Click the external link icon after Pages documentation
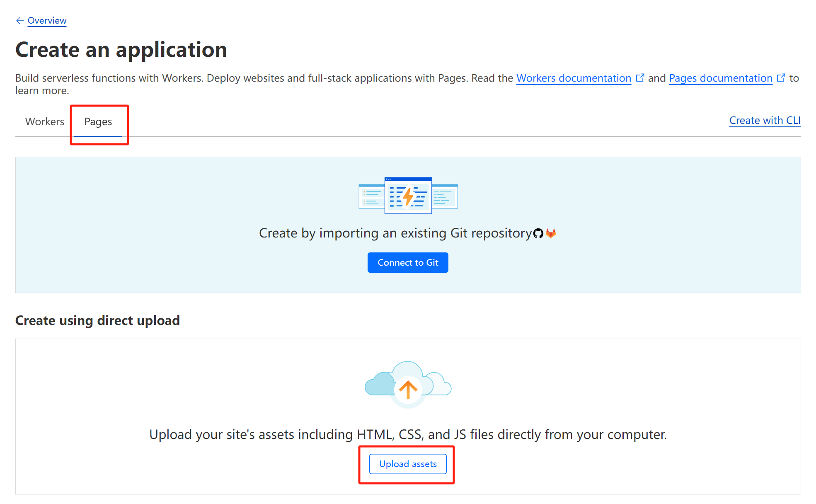 click(x=781, y=77)
